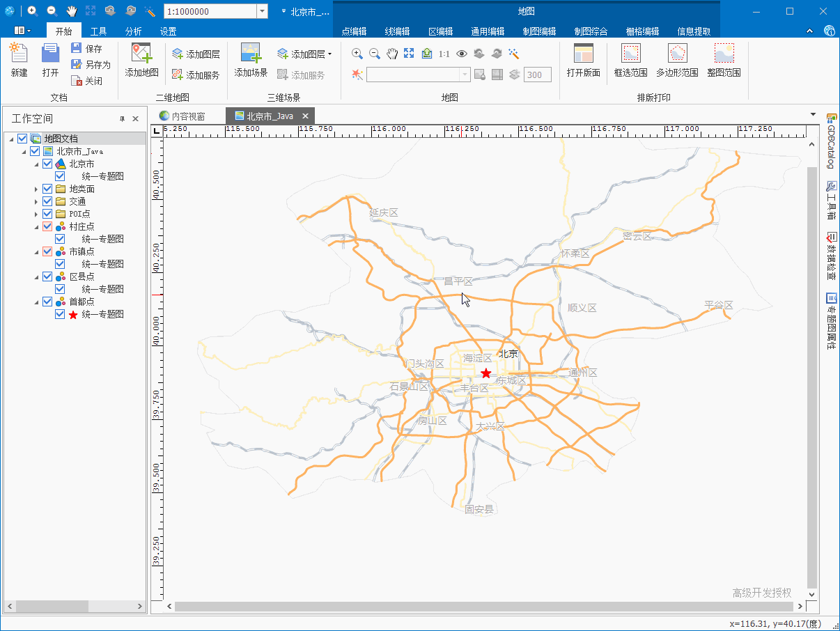
Task: Click the 另存为 save as button
Action: click(91, 65)
